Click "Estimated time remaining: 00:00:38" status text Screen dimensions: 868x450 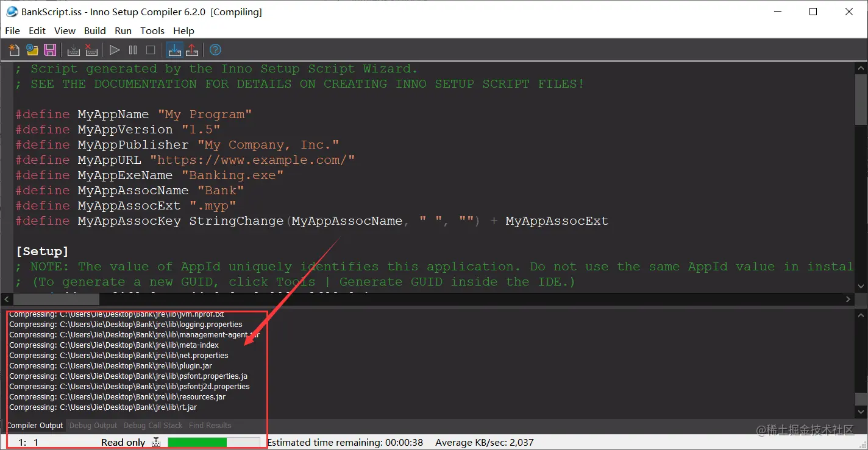345,443
